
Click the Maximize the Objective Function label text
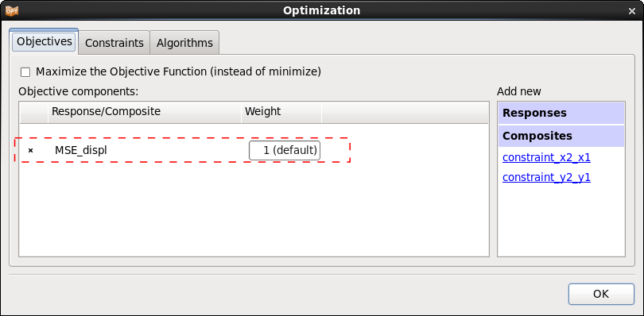pyautogui.click(x=178, y=71)
